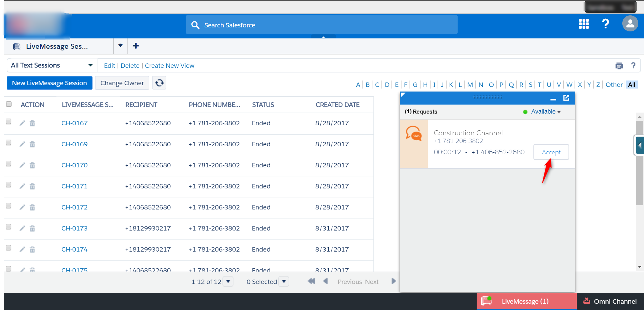The width and height of the screenshot is (644, 310).
Task: Check the box for row CH-0174
Action: pyautogui.click(x=9, y=248)
